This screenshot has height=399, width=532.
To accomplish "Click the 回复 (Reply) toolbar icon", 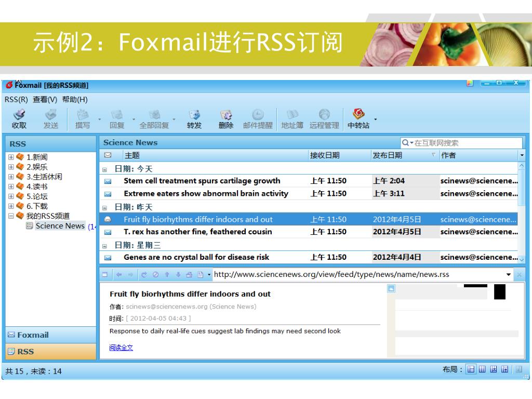I will (117, 114).
